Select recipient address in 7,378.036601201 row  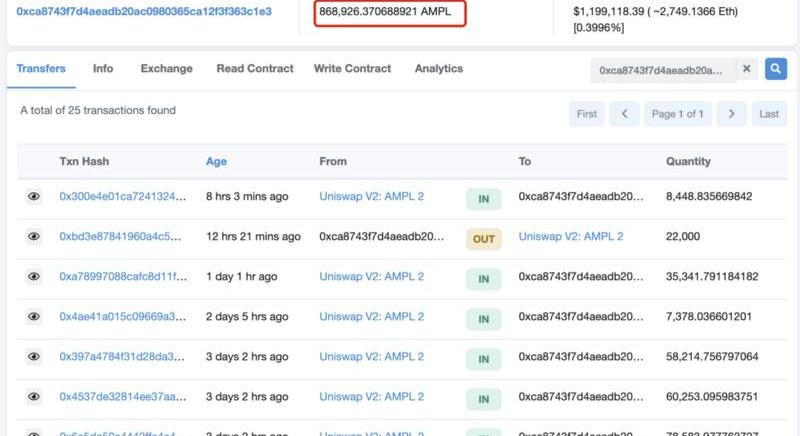(581, 316)
